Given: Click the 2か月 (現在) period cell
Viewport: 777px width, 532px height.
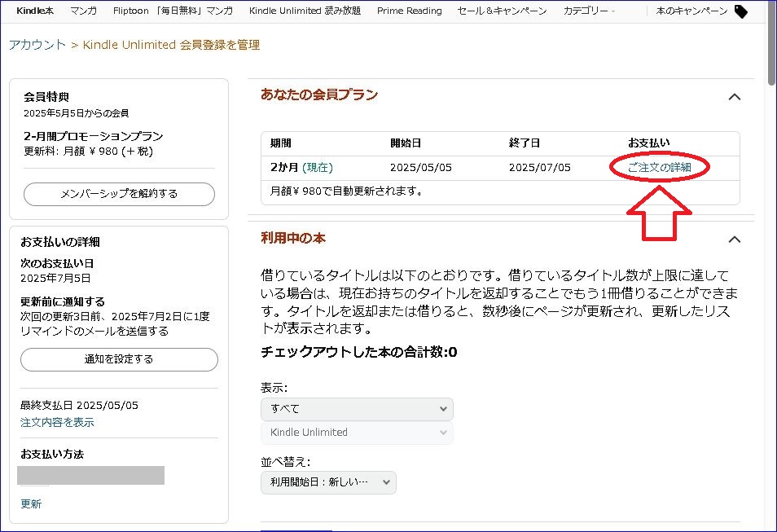Looking at the screenshot, I should [301, 168].
